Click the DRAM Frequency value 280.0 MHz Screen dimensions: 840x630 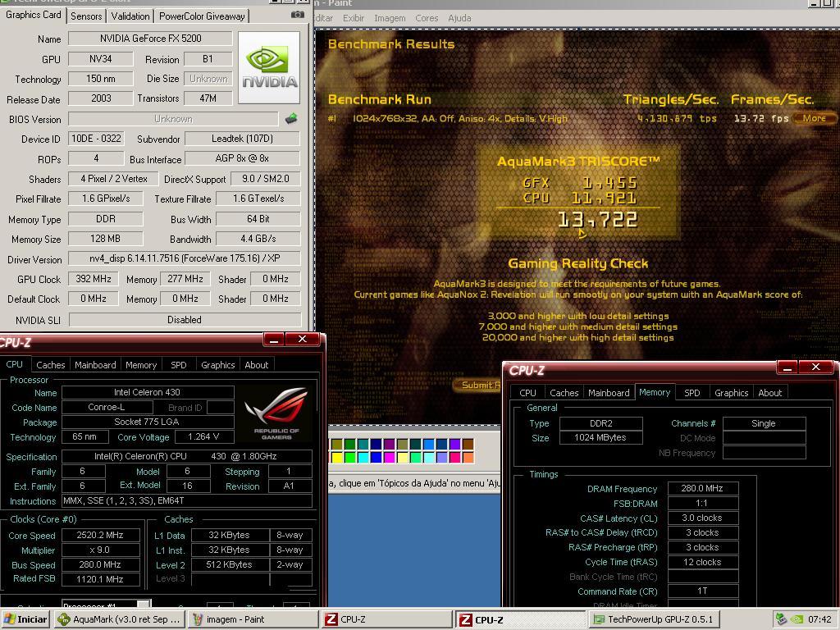click(x=702, y=488)
